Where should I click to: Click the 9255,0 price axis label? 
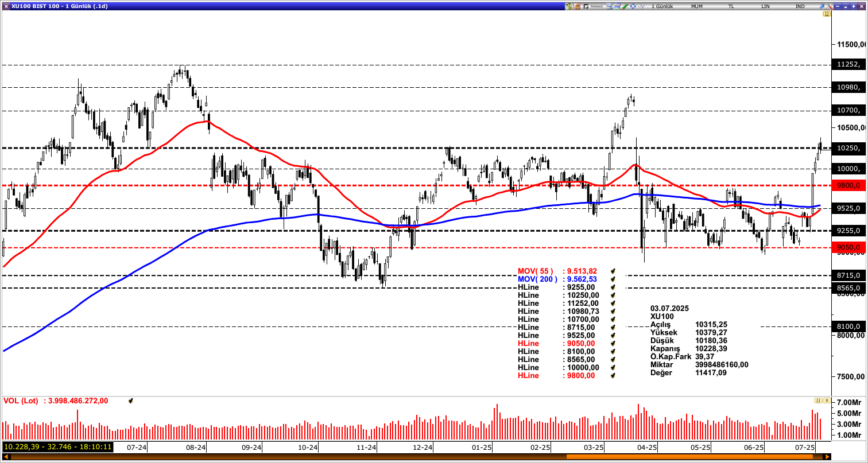tap(847, 231)
